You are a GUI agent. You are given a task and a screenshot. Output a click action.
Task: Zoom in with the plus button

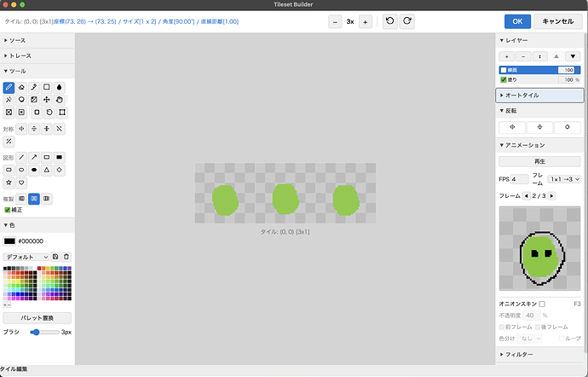click(366, 22)
